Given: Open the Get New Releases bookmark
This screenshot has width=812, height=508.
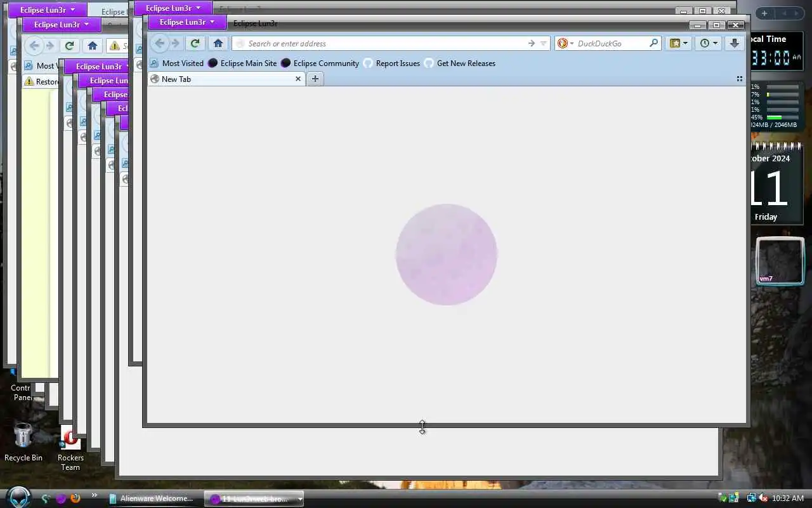Looking at the screenshot, I should [460, 63].
